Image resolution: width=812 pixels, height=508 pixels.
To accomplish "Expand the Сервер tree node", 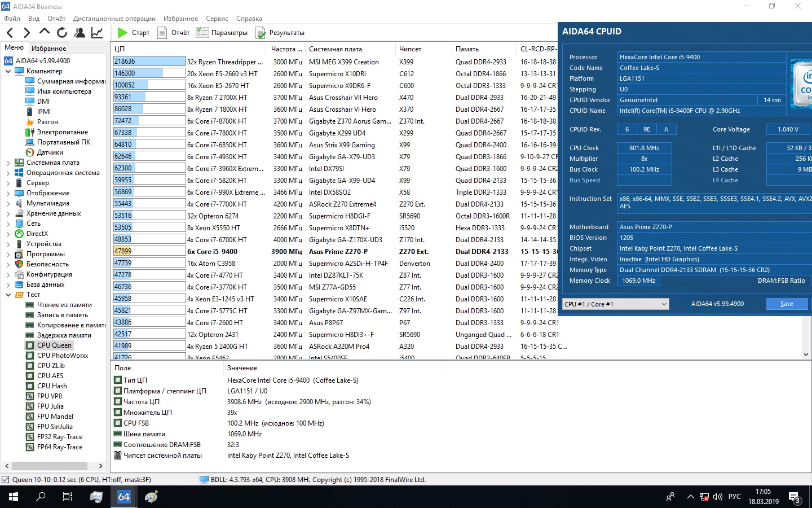I will pyautogui.click(x=8, y=183).
